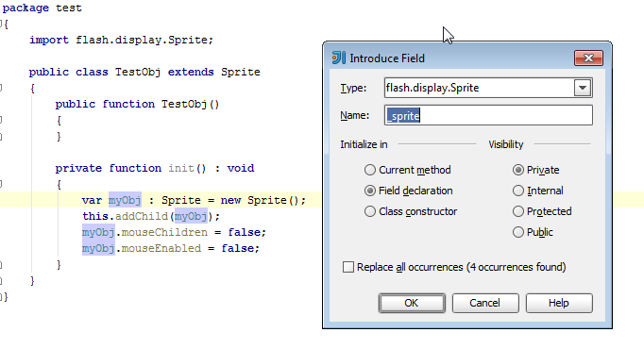The image size is (644, 349).
Task: Click 'public function TestObj()' declaration
Action: pyautogui.click(x=137, y=104)
